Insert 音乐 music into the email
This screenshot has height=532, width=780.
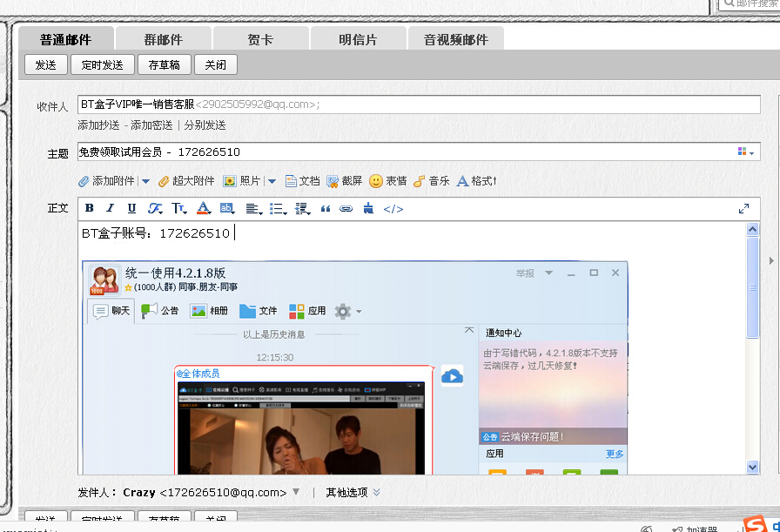[431, 181]
